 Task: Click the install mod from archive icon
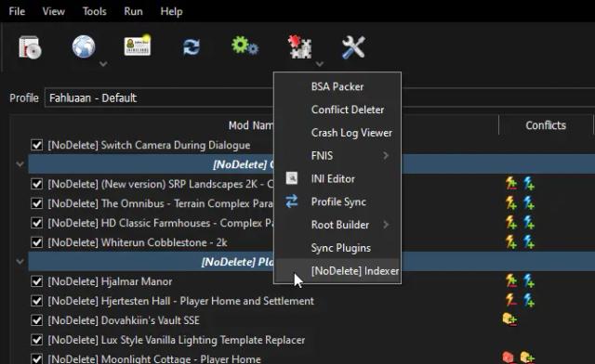[30, 47]
